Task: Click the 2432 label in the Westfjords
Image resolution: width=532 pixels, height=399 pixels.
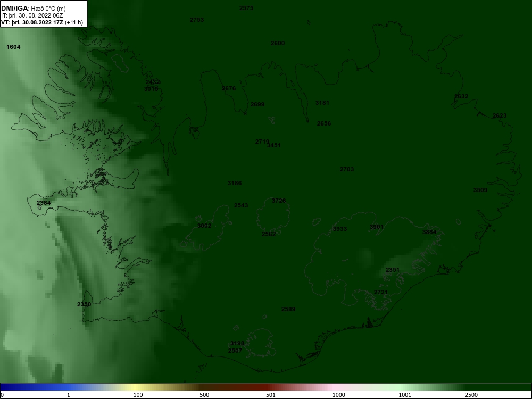Action: click(153, 82)
